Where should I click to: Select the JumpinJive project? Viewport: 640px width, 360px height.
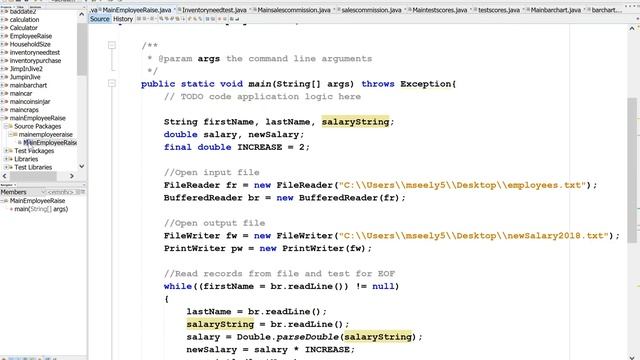coord(25,77)
